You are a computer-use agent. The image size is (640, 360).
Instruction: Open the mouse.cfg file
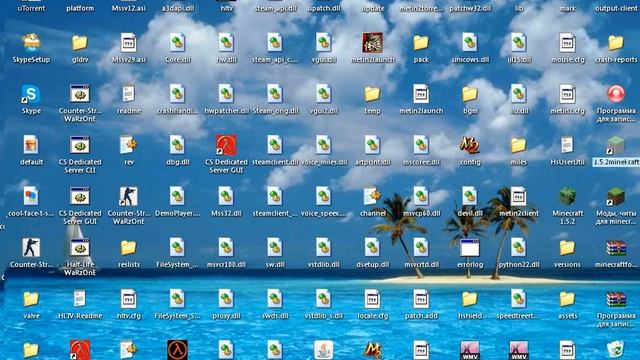[567, 43]
